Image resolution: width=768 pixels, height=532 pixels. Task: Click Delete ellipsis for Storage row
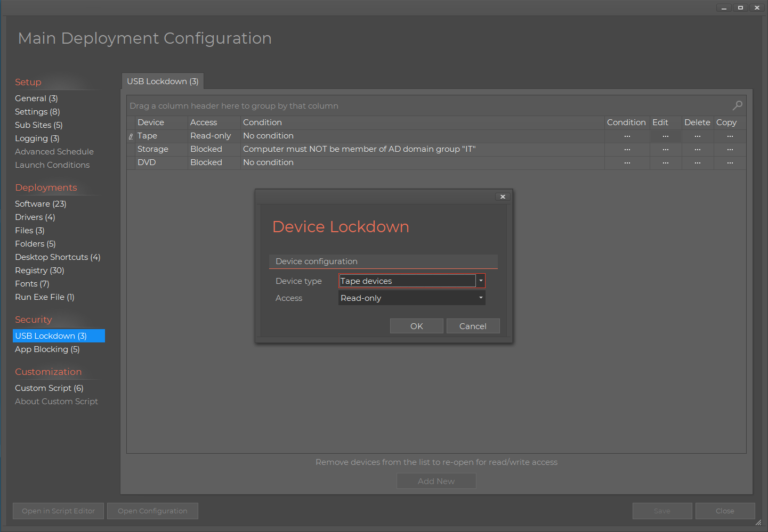[698, 149]
